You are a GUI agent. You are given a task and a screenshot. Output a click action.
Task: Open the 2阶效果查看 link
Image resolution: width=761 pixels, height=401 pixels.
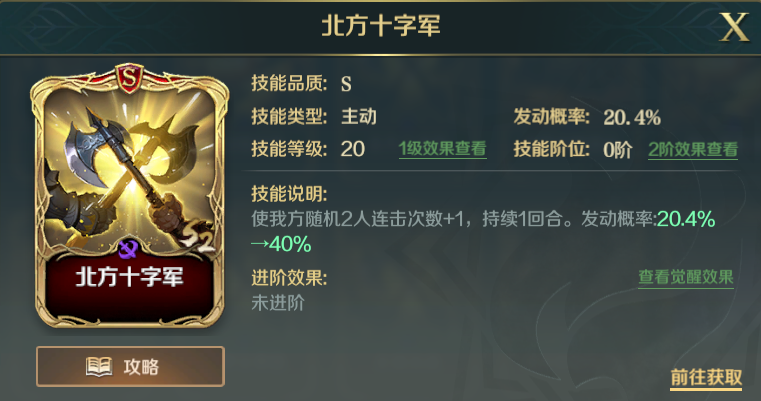pyautogui.click(x=693, y=150)
